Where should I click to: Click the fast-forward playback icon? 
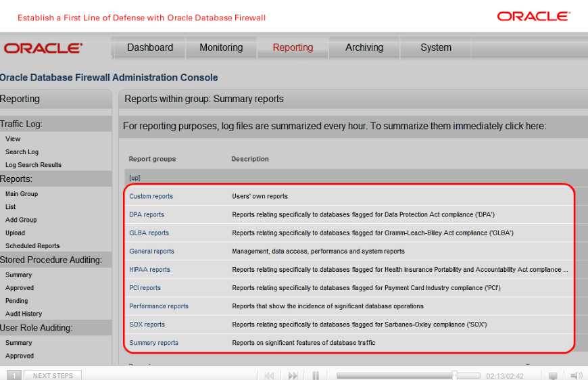point(293,375)
